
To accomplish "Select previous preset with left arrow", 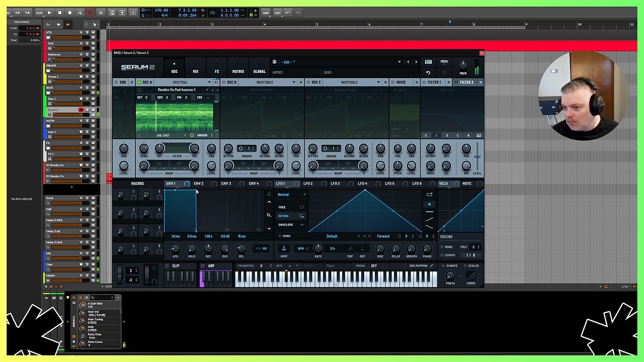I will coord(408,62).
